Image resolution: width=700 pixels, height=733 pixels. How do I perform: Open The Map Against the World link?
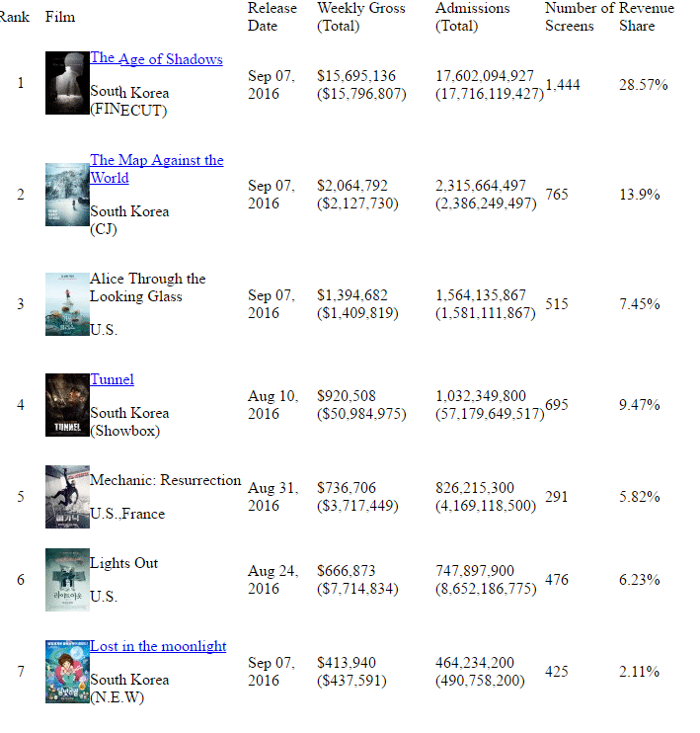(156, 161)
